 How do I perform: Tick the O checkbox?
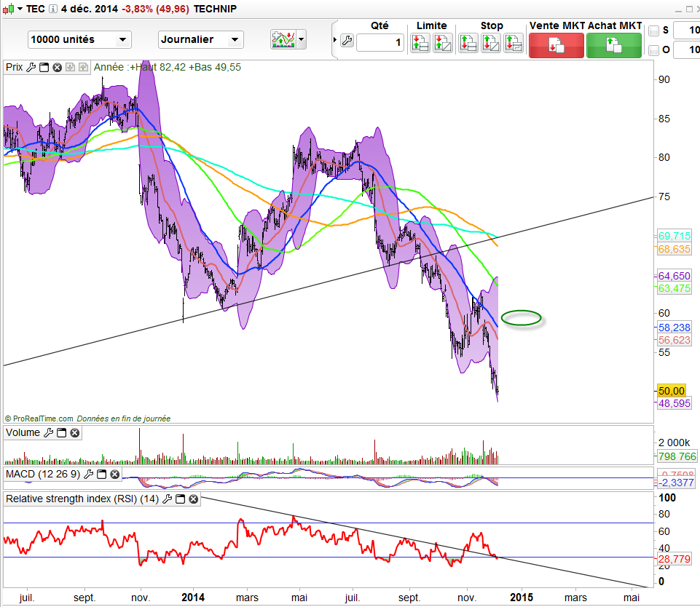tap(653, 50)
